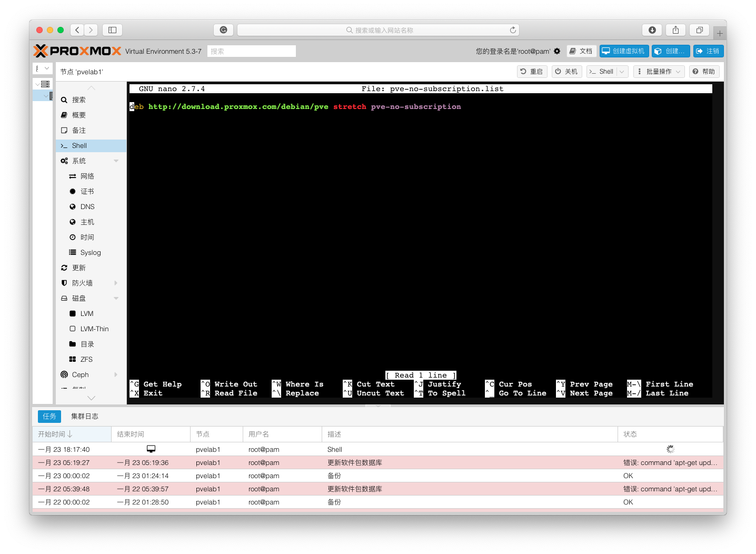This screenshot has width=756, height=554.
Task: Open LVM-Thin disk item
Action: [x=91, y=329]
